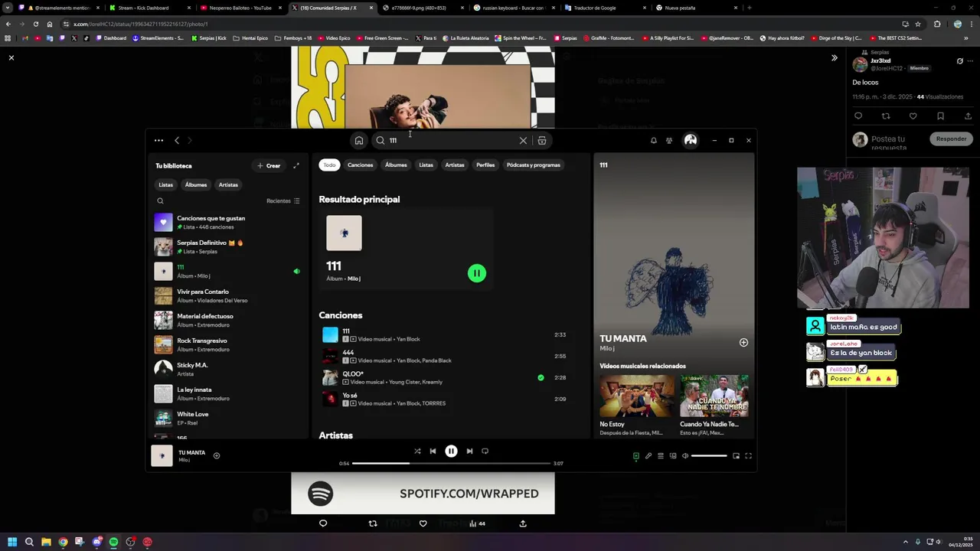The image size is (980, 551).
Task: Open Rock Transgresivo album
Action: point(228,344)
